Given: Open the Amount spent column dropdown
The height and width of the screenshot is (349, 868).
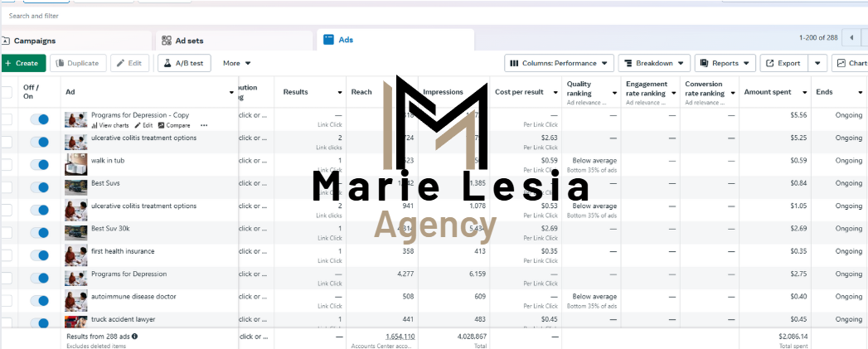Looking at the screenshot, I should pyautogui.click(x=805, y=92).
